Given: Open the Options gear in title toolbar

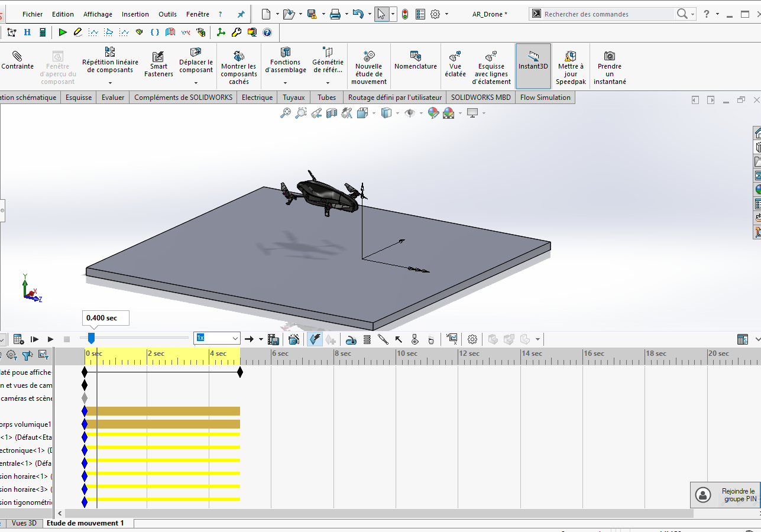Looking at the screenshot, I should (435, 14).
